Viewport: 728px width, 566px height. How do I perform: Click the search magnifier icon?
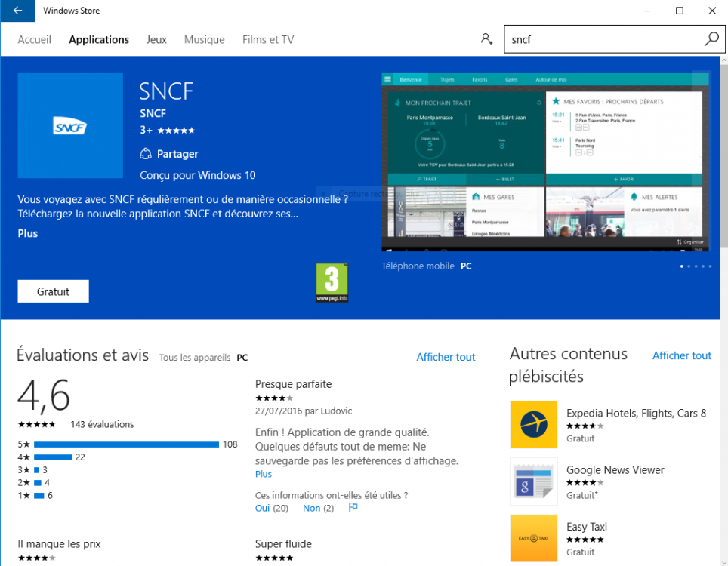[x=711, y=39]
